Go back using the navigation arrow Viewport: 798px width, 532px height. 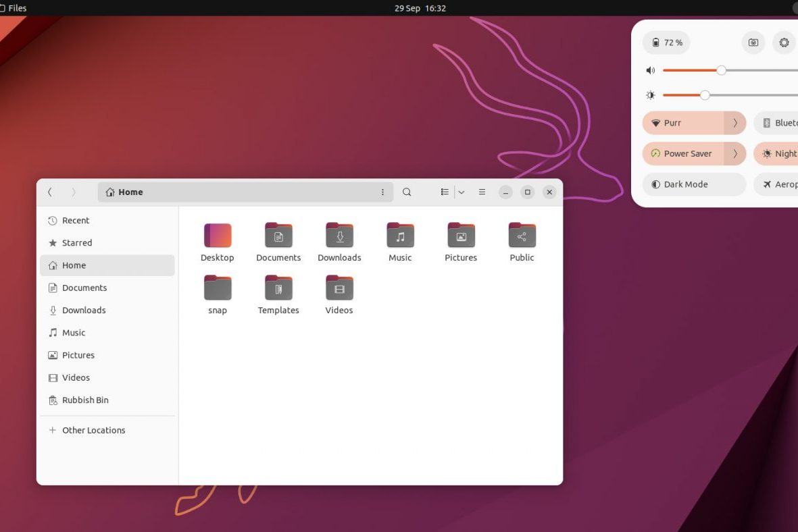49,192
